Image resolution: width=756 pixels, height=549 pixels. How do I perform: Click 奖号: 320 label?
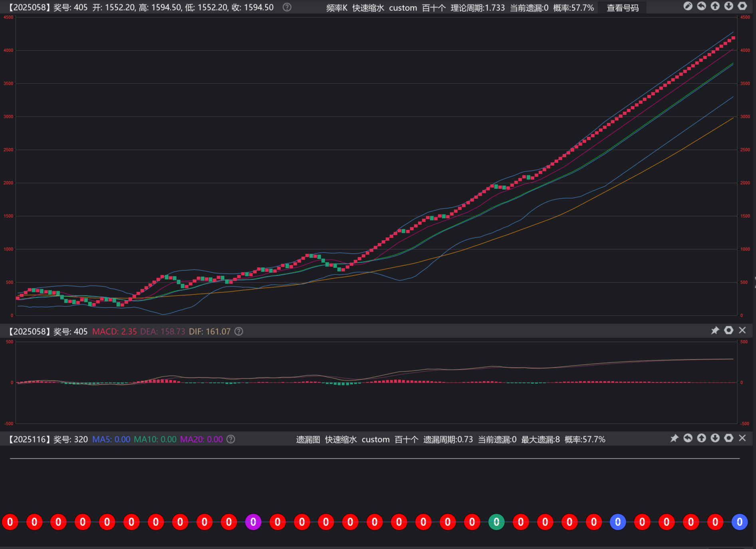(x=71, y=440)
